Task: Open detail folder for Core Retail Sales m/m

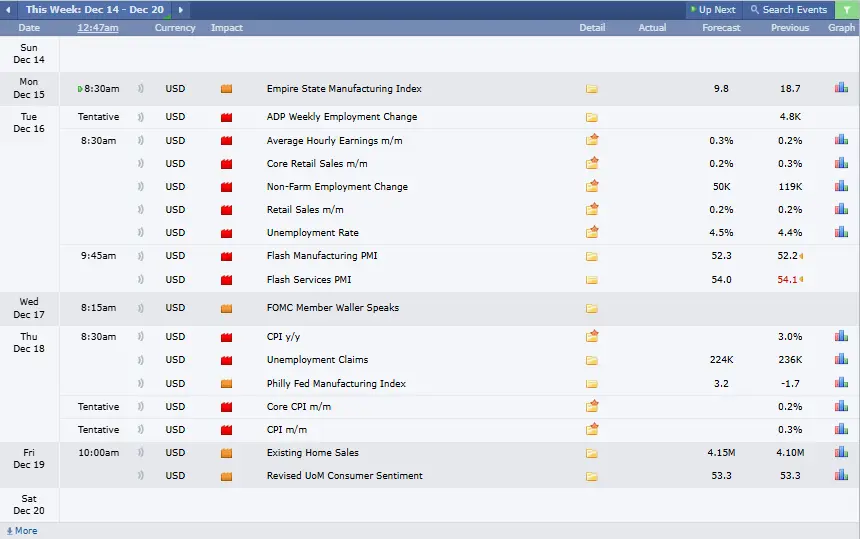Action: [591, 163]
